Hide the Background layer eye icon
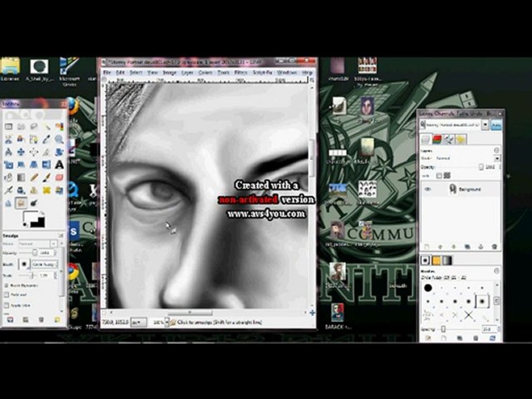This screenshot has width=532, height=399. pos(428,190)
